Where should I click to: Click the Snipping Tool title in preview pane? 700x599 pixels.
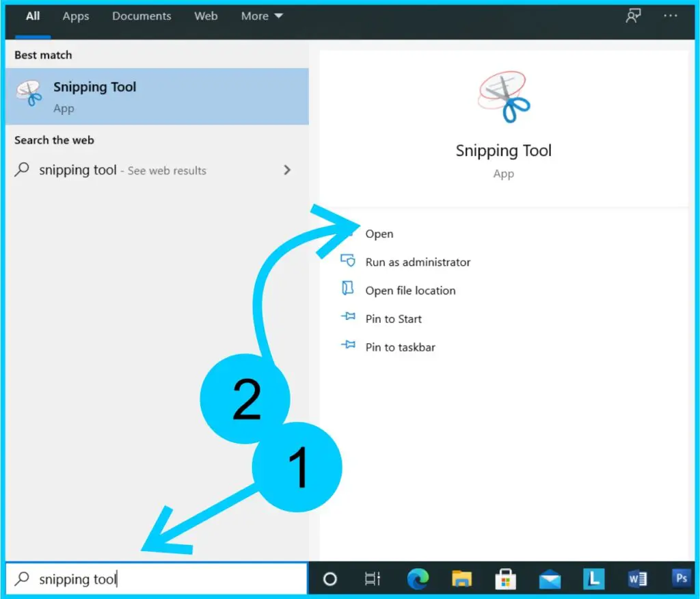504,151
